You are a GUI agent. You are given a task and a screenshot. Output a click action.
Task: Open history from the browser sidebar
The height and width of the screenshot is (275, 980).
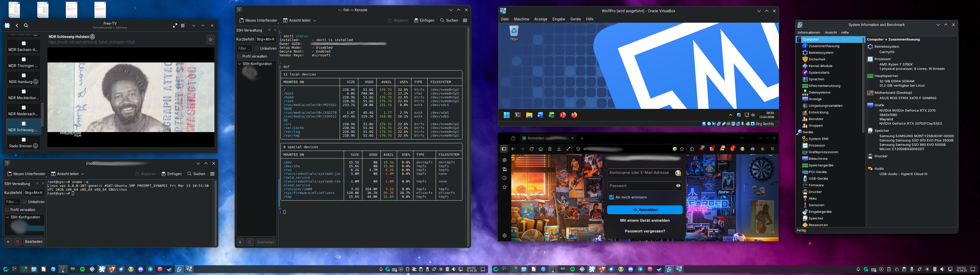[x=505, y=178]
